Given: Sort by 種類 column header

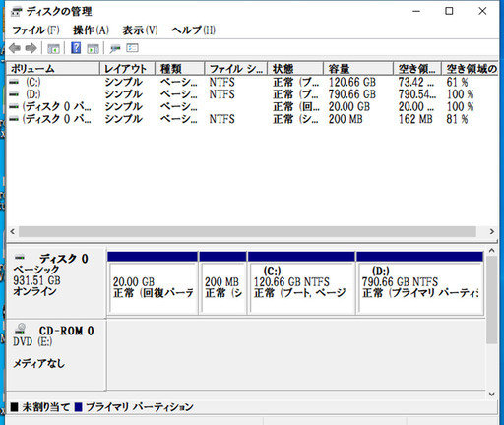Looking at the screenshot, I should 180,69.
